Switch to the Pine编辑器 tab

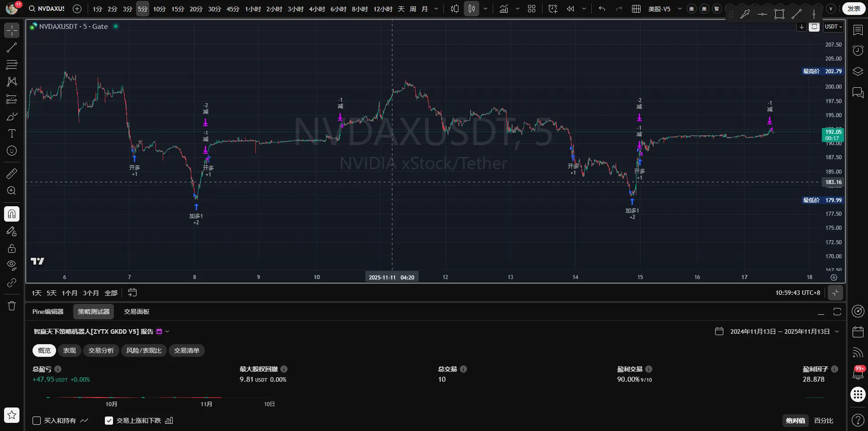(48, 312)
